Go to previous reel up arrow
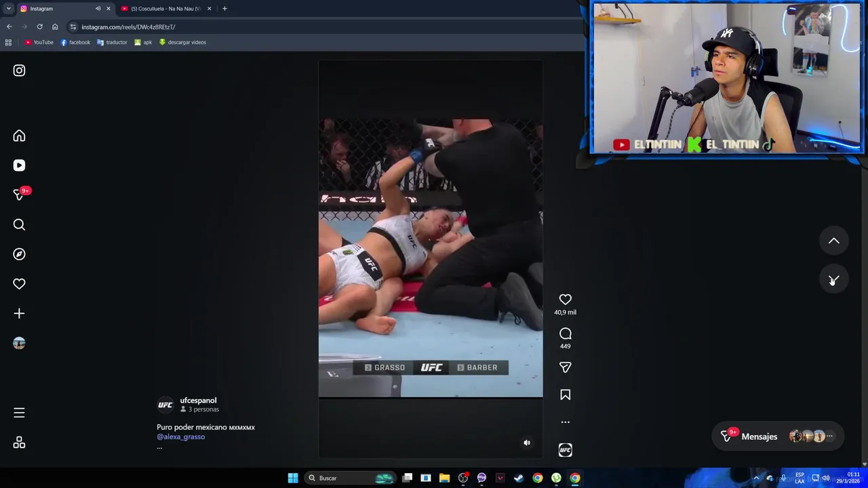The image size is (868, 488). pyautogui.click(x=833, y=241)
